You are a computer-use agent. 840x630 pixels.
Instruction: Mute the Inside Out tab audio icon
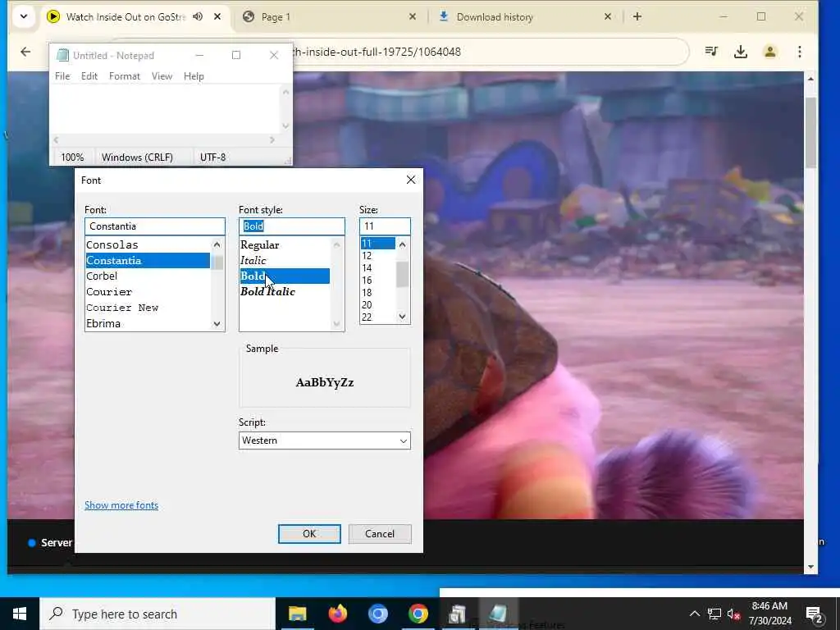click(198, 16)
